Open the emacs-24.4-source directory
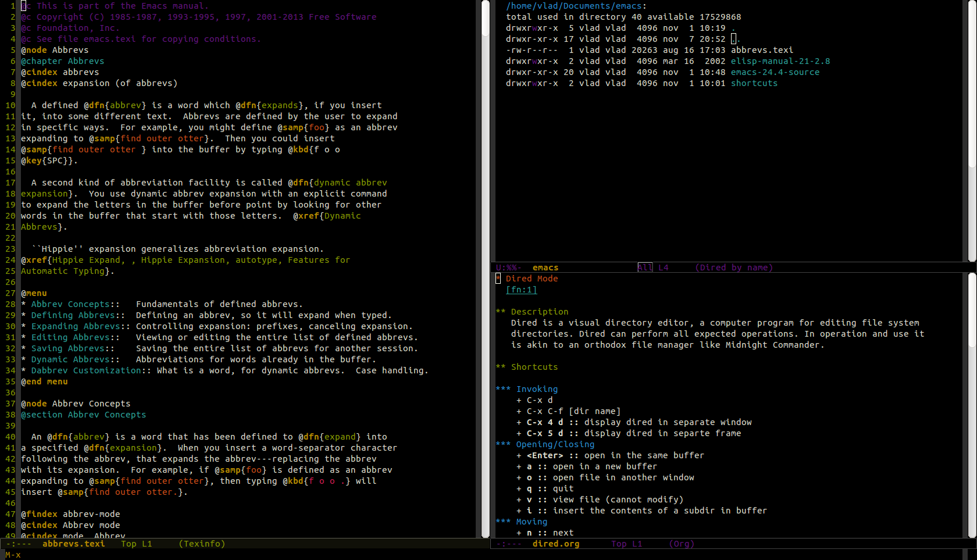 775,72
